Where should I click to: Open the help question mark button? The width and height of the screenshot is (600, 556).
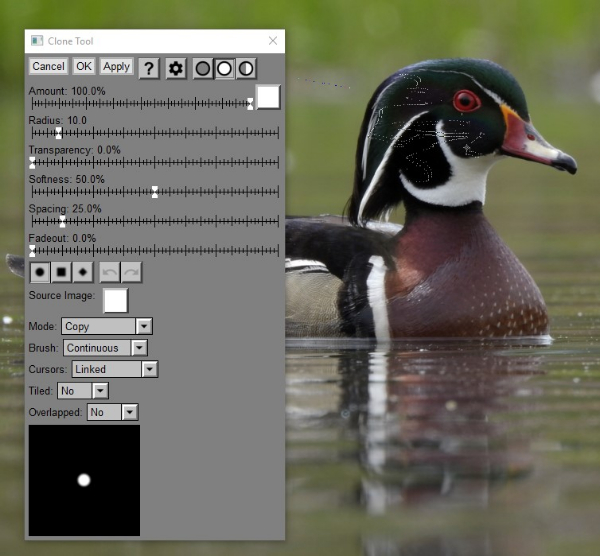tap(149, 68)
